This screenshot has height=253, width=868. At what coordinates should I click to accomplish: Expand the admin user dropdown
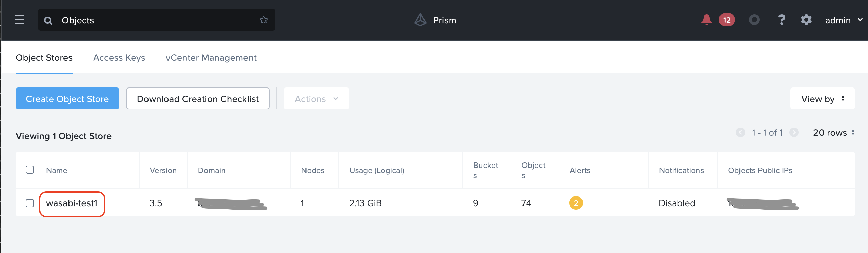[x=844, y=20]
